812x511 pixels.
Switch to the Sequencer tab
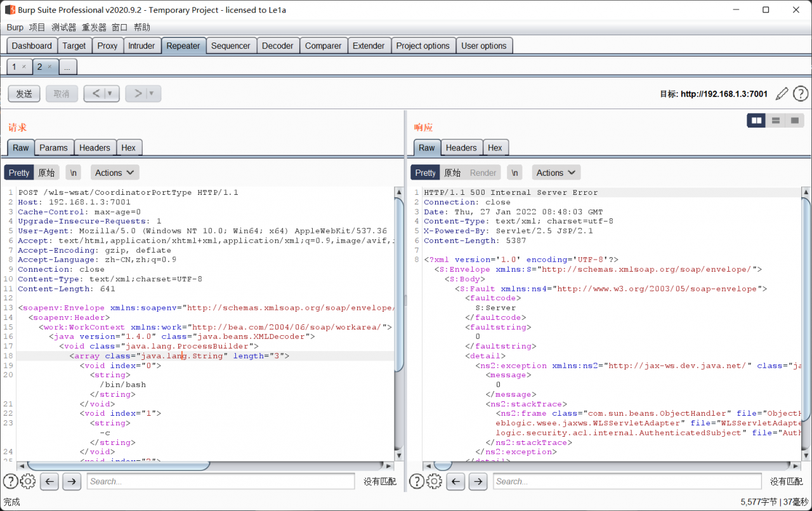[231, 46]
